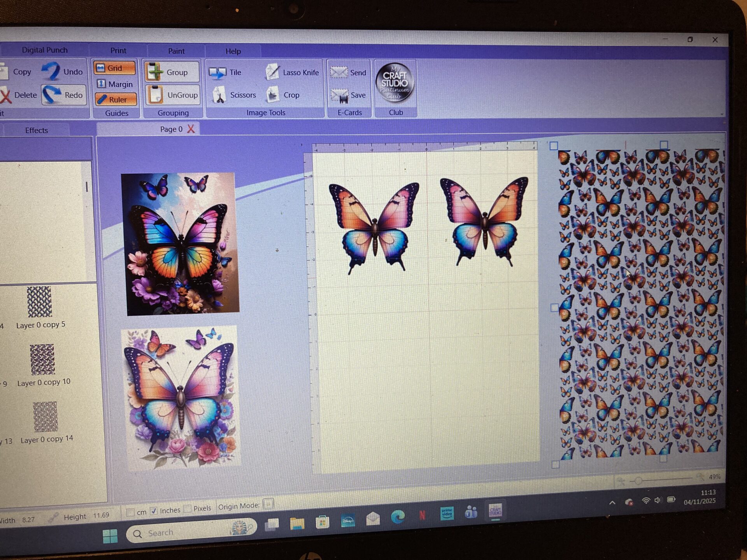The image size is (747, 560).
Task: Toggle the Margin guide
Action: (114, 84)
